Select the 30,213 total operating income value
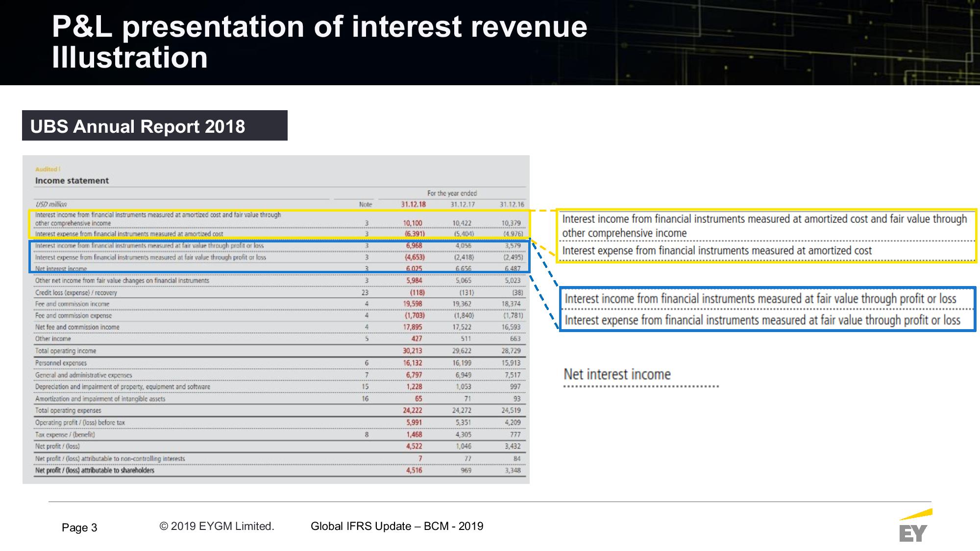Image resolution: width=980 pixels, height=551 pixels. 413,351
